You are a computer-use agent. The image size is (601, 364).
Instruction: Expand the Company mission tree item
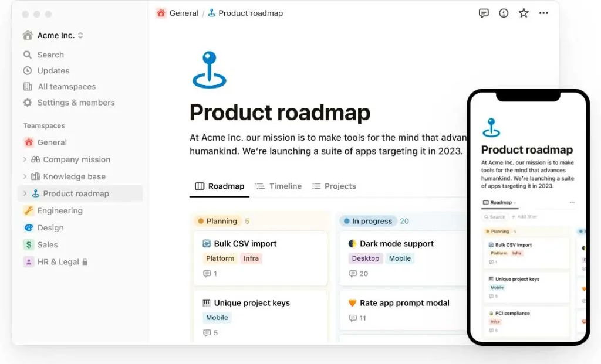point(25,159)
